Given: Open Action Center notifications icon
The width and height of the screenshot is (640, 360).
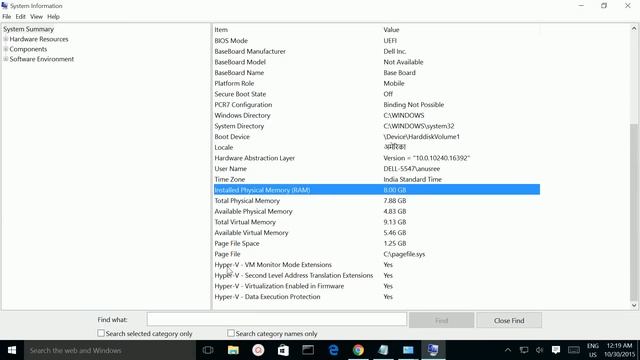Looking at the screenshot, I should pyautogui.click(x=556, y=350).
